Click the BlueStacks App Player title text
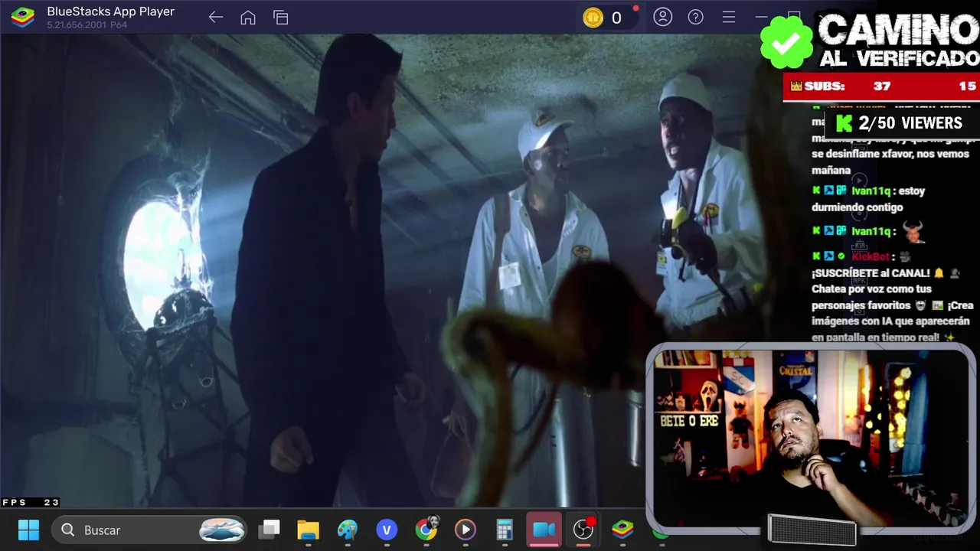 point(111,11)
